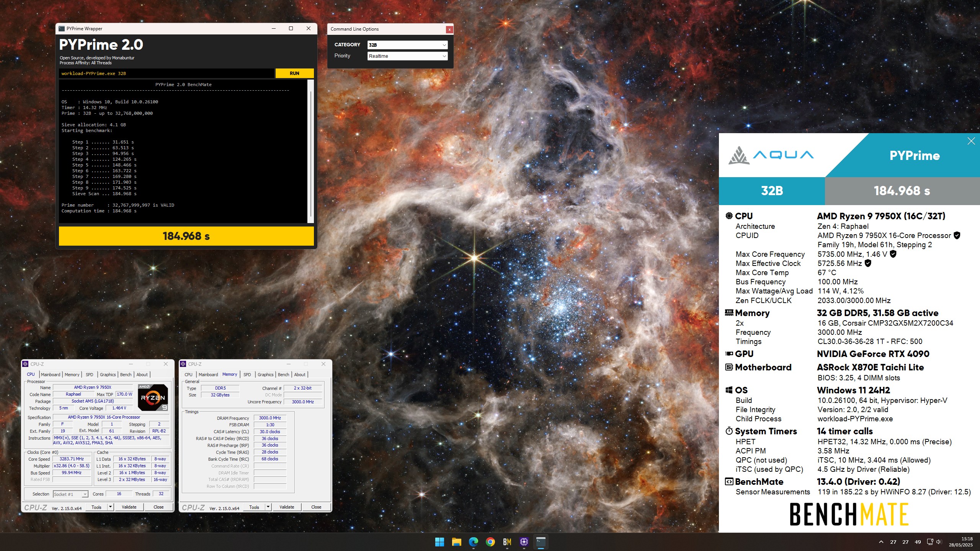The image size is (980, 551).
Task: Click the left CPU-Z title bar icon
Action: tap(25, 364)
